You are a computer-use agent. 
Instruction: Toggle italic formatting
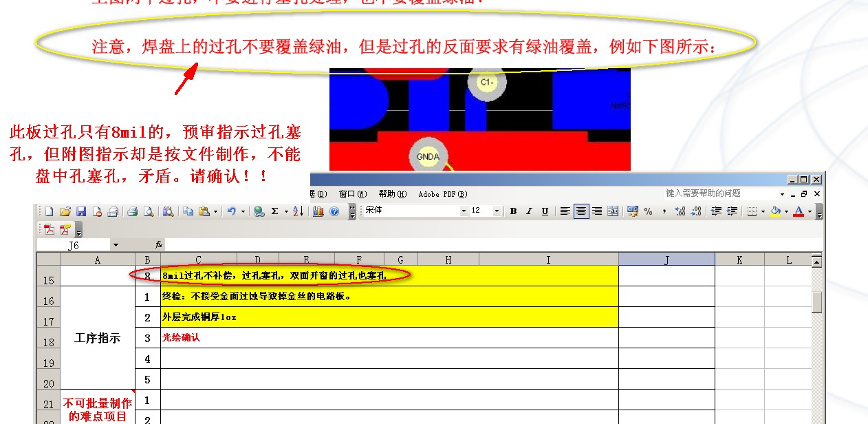(x=529, y=211)
